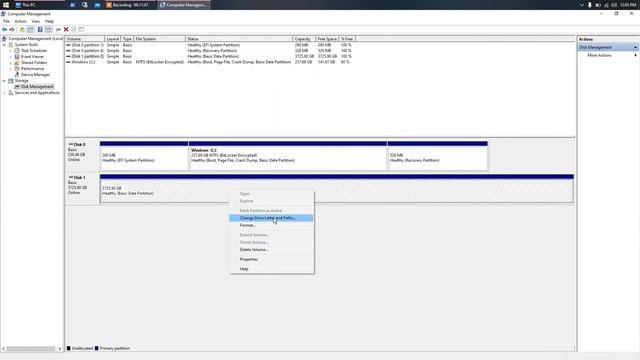This screenshot has width=640, height=360.
Task: Open the More Actions submenu arrow
Action: pyautogui.click(x=635, y=55)
